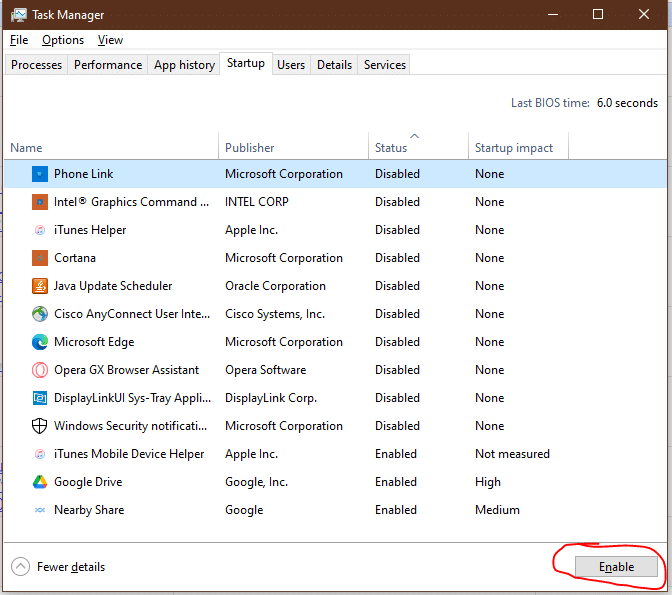This screenshot has height=595, width=672.
Task: Click Last BIOS time 6.0 seconds value
Action: pos(627,103)
